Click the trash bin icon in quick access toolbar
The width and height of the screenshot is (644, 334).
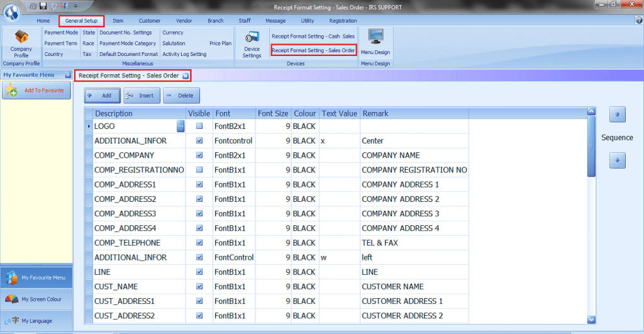pos(54,6)
